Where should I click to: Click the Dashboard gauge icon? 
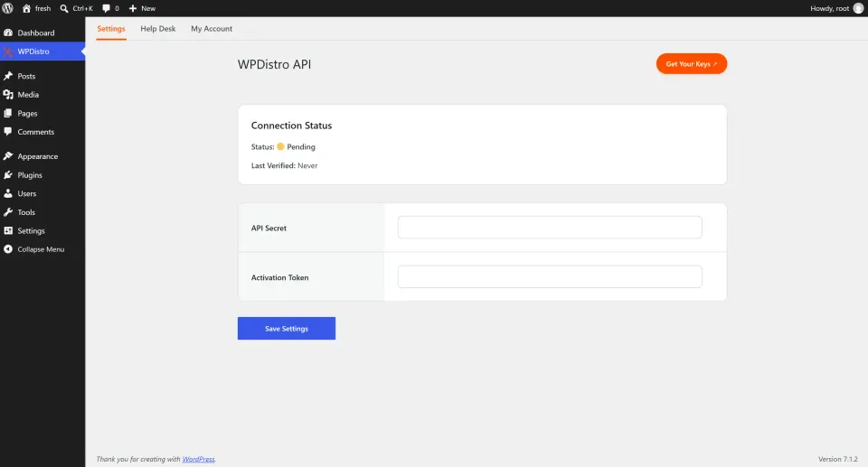click(8, 33)
